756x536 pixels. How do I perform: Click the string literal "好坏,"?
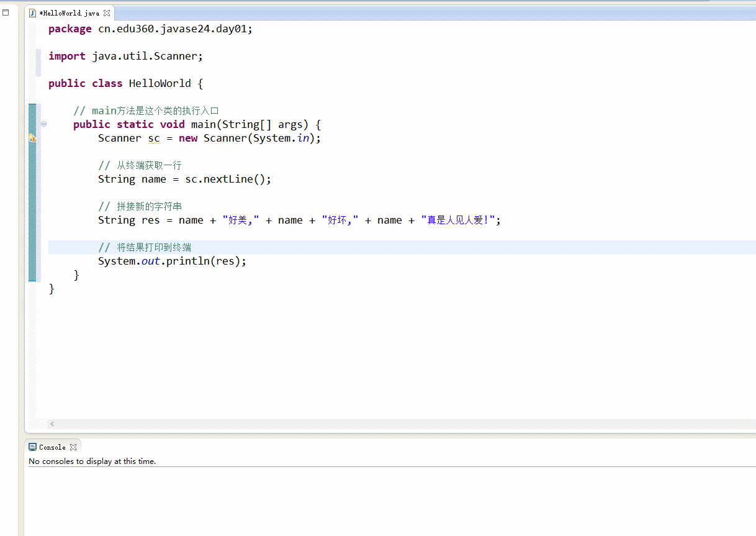point(340,220)
